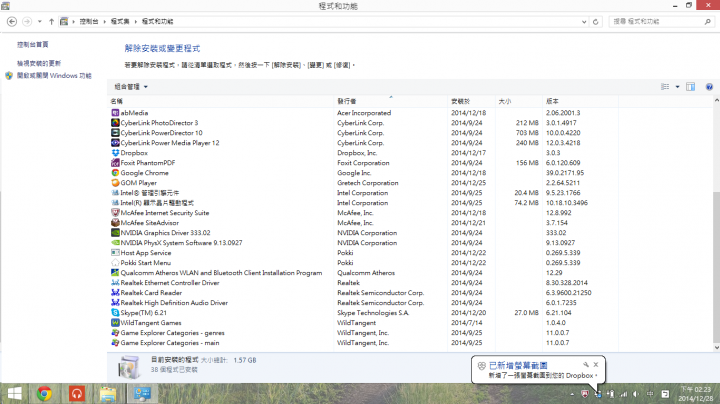
Task: Open the 檢視安裝的更新 link
Action: [39, 63]
